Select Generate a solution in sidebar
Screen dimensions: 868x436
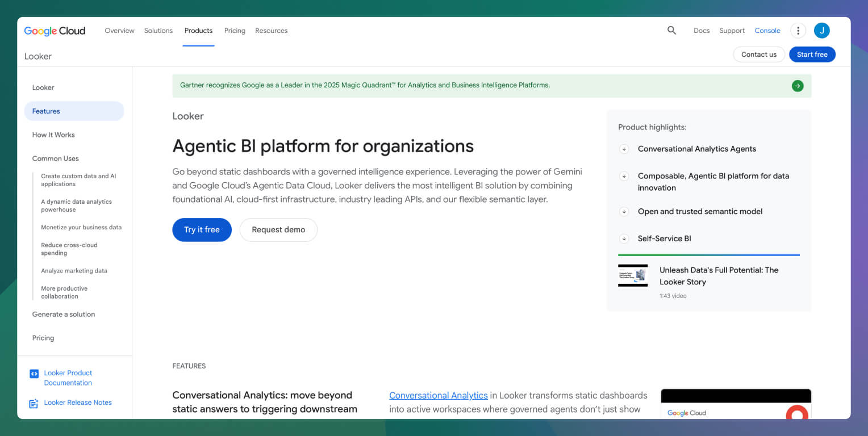[x=64, y=315]
